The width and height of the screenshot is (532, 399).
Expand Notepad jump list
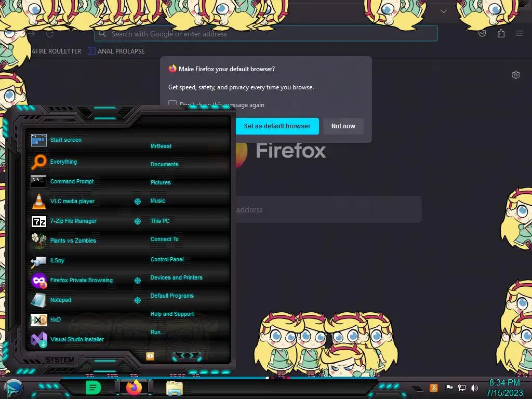[x=137, y=300]
